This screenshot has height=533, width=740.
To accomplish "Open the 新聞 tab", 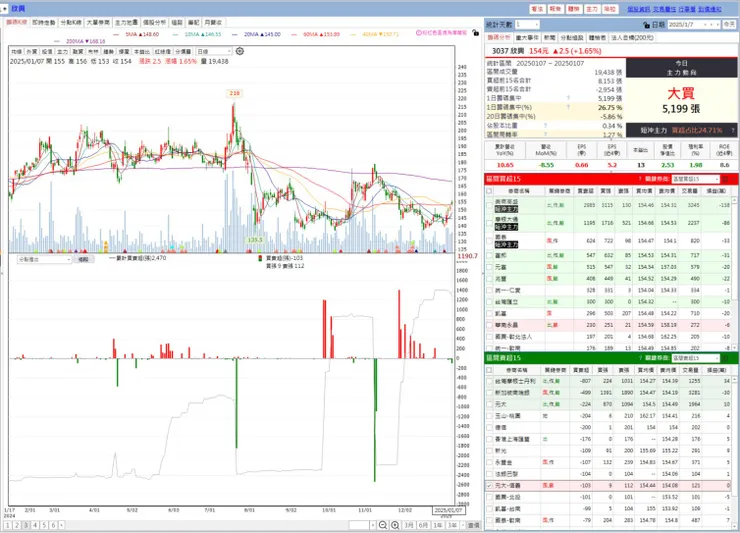I will pos(549,37).
